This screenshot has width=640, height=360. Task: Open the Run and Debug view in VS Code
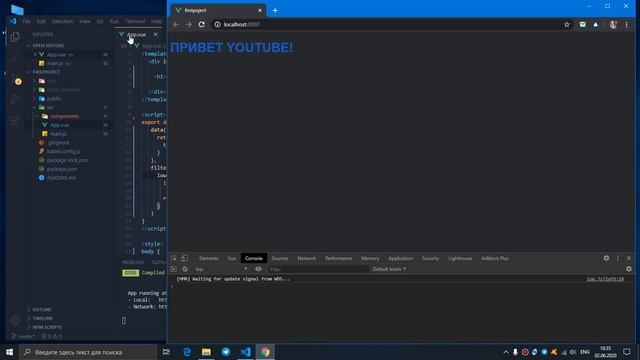[15, 99]
